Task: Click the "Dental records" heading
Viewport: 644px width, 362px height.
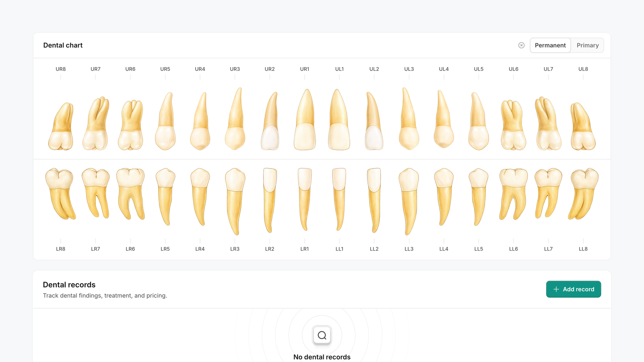Action: 69,285
